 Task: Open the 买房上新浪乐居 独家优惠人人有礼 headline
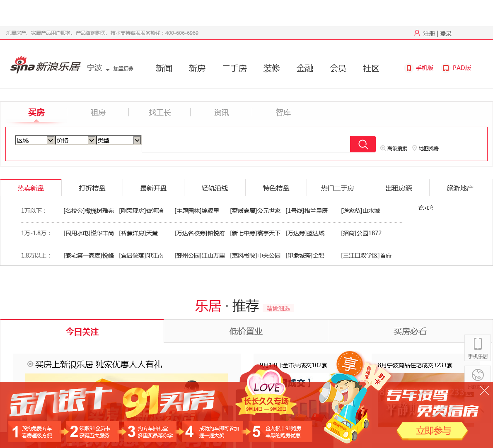click(x=99, y=364)
